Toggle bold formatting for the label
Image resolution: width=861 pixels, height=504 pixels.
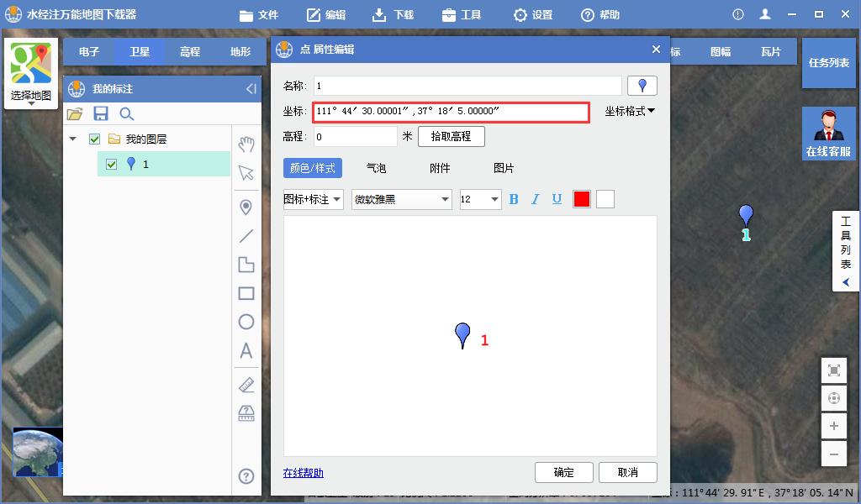coord(514,199)
